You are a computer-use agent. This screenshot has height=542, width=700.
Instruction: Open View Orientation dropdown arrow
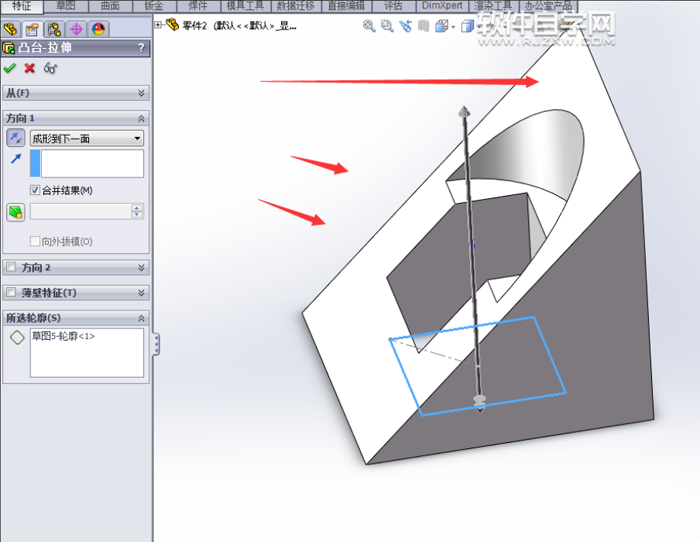(453, 27)
